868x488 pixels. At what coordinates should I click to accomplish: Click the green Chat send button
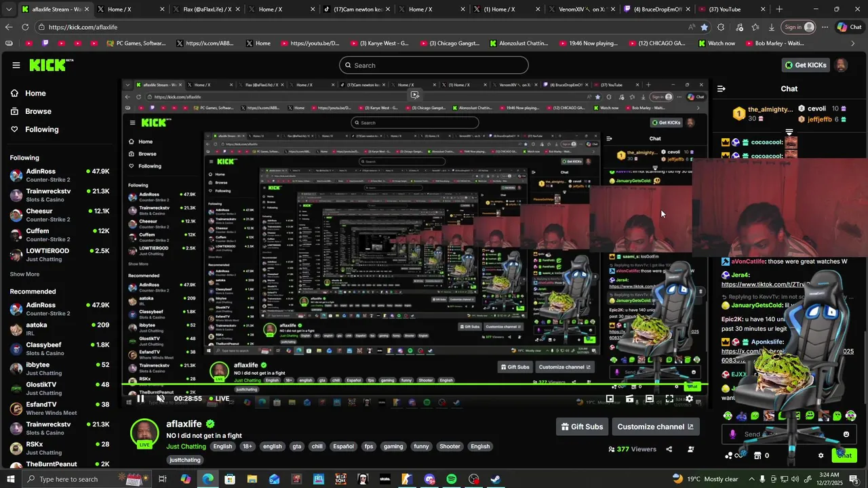pyautogui.click(x=844, y=455)
